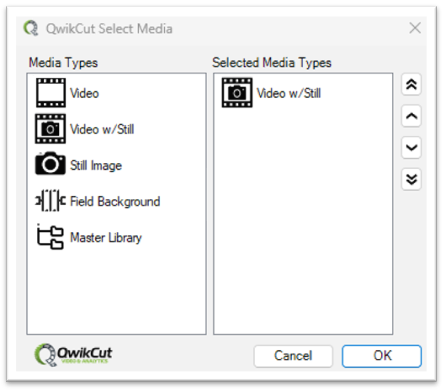This screenshot has height=391, width=444.
Task: Confirm selection with the OK button
Action: 382,356
